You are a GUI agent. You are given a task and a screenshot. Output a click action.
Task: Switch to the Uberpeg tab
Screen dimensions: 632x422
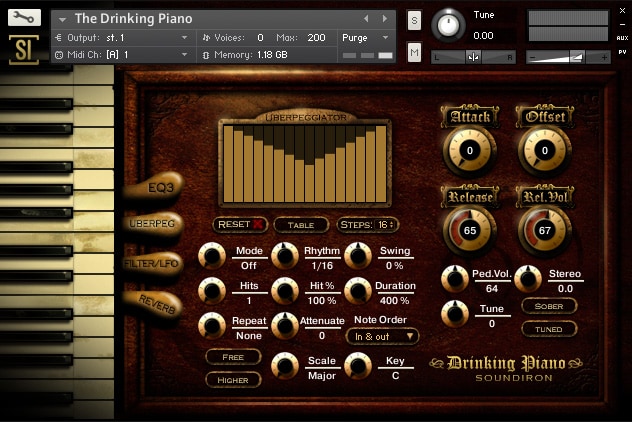click(x=153, y=224)
